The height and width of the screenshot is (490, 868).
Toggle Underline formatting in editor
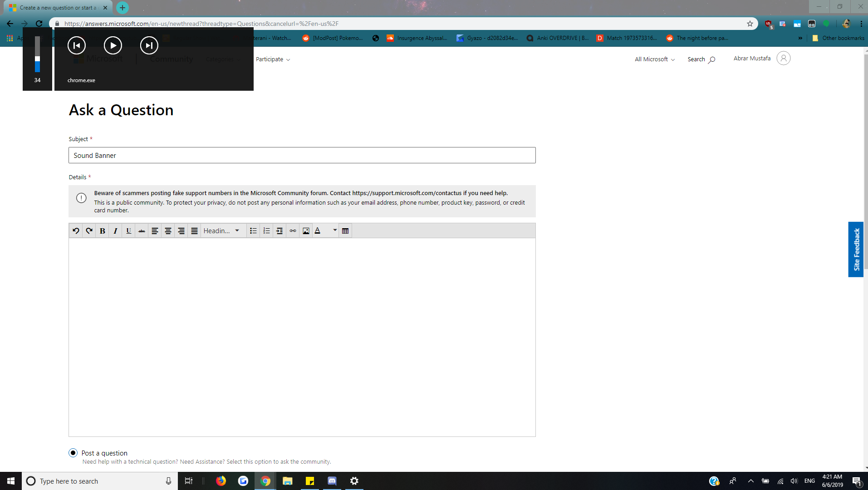tap(128, 230)
